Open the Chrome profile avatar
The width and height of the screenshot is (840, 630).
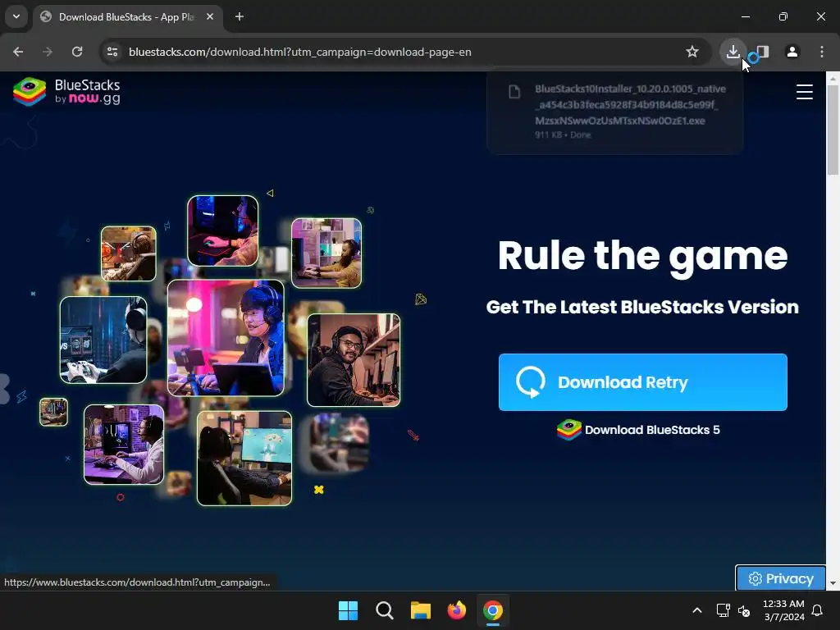(x=792, y=52)
